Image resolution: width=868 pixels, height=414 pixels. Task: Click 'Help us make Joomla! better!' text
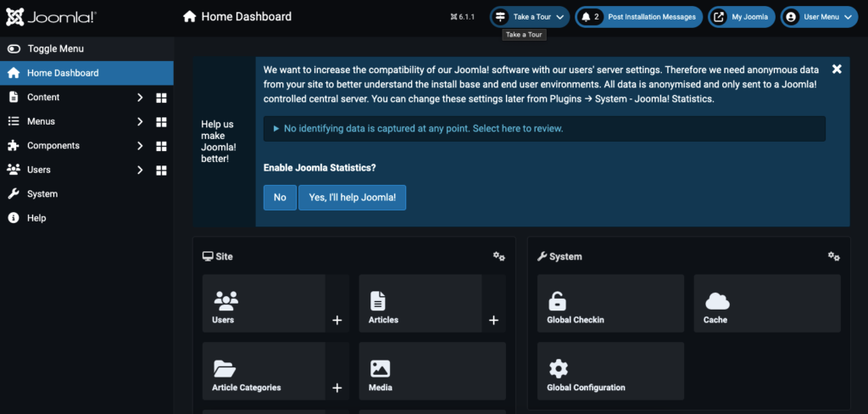click(x=219, y=142)
